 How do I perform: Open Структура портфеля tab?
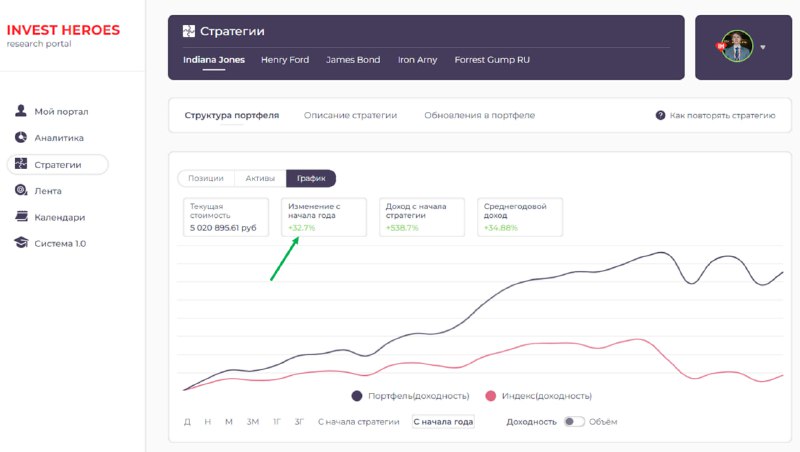pos(232,115)
